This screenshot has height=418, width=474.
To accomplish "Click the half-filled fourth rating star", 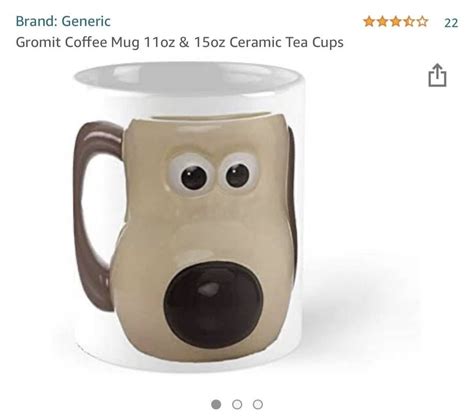I will (x=409, y=22).
